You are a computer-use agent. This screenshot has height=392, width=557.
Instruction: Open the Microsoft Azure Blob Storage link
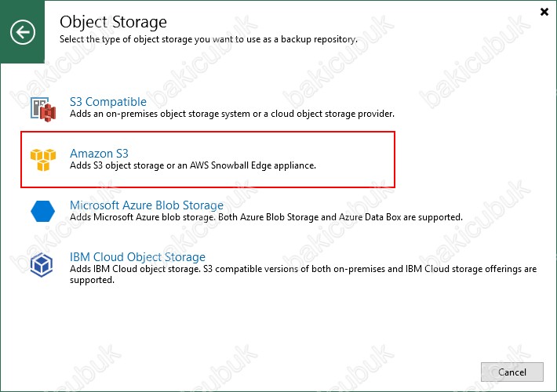point(147,205)
